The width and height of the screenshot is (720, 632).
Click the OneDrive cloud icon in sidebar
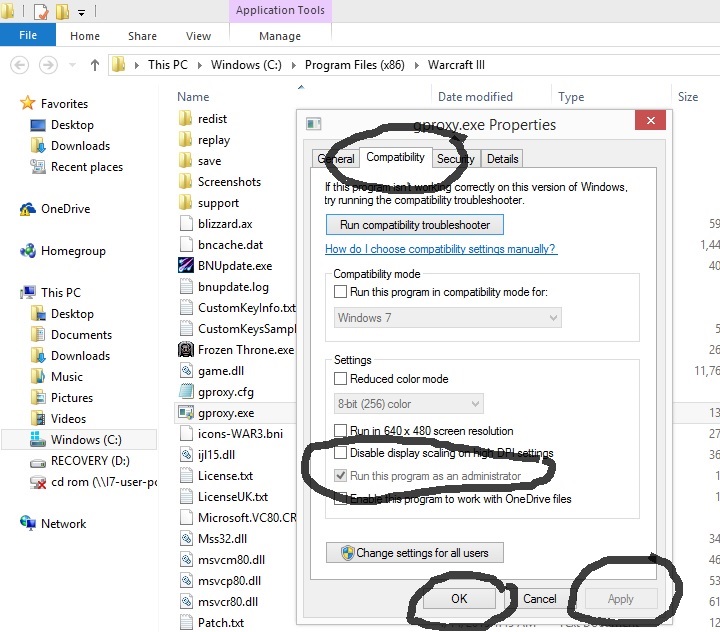(28, 209)
